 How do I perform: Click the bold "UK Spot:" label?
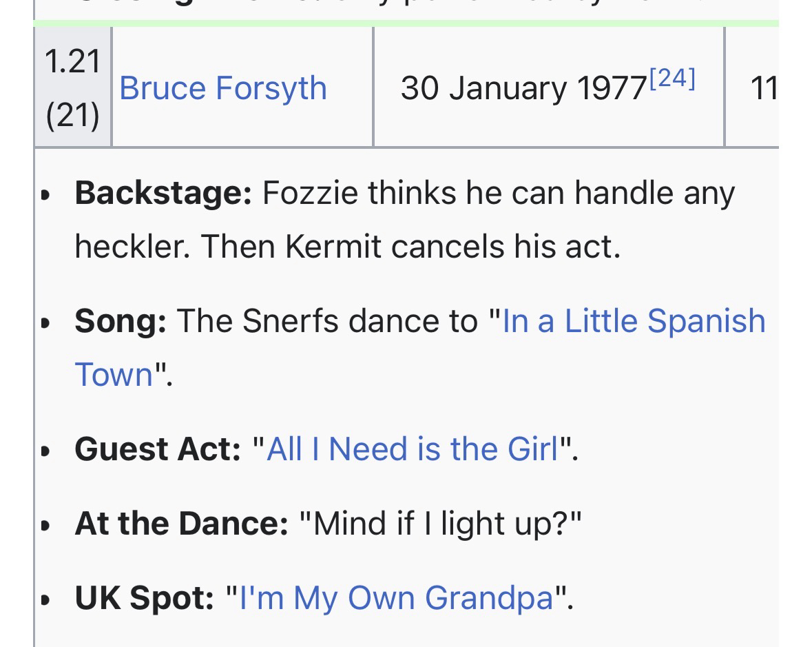(145, 597)
